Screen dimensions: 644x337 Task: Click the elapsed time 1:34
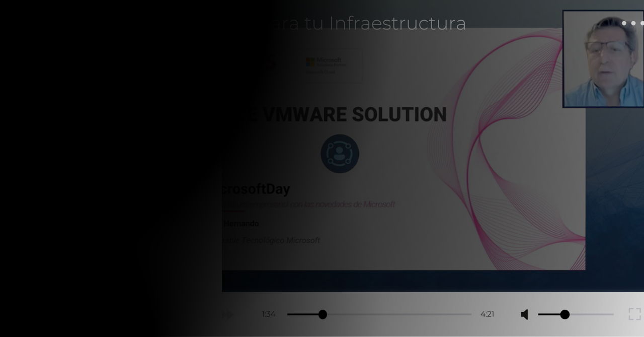click(268, 314)
